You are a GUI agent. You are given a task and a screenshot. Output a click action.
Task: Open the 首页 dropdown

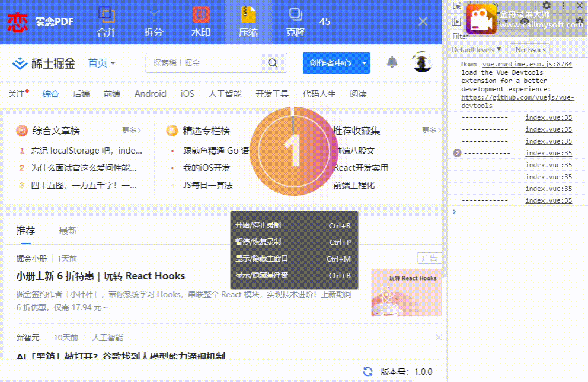101,63
